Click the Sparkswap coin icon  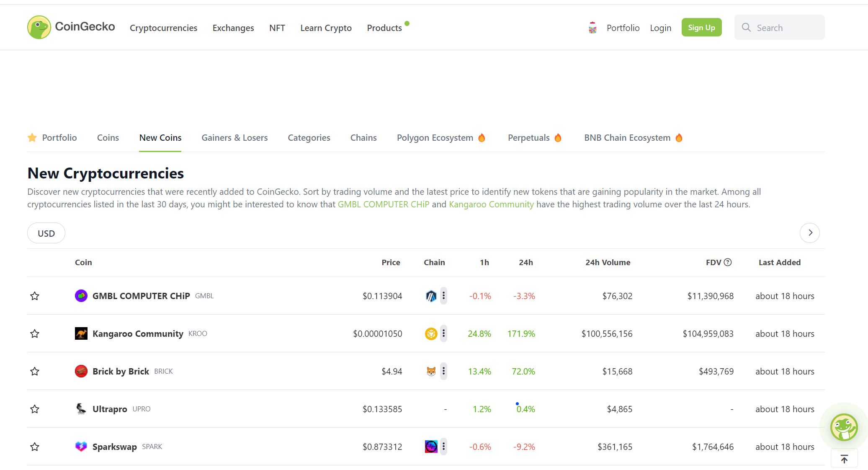(x=81, y=447)
